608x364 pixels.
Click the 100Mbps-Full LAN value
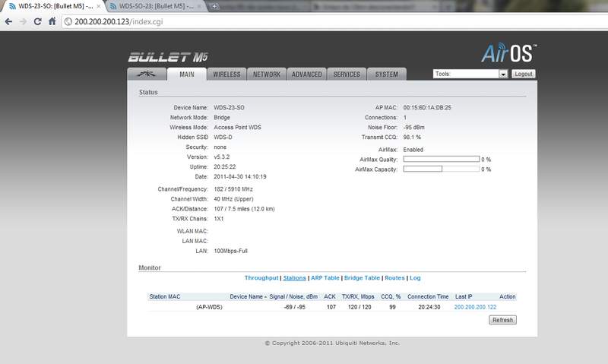(230, 252)
